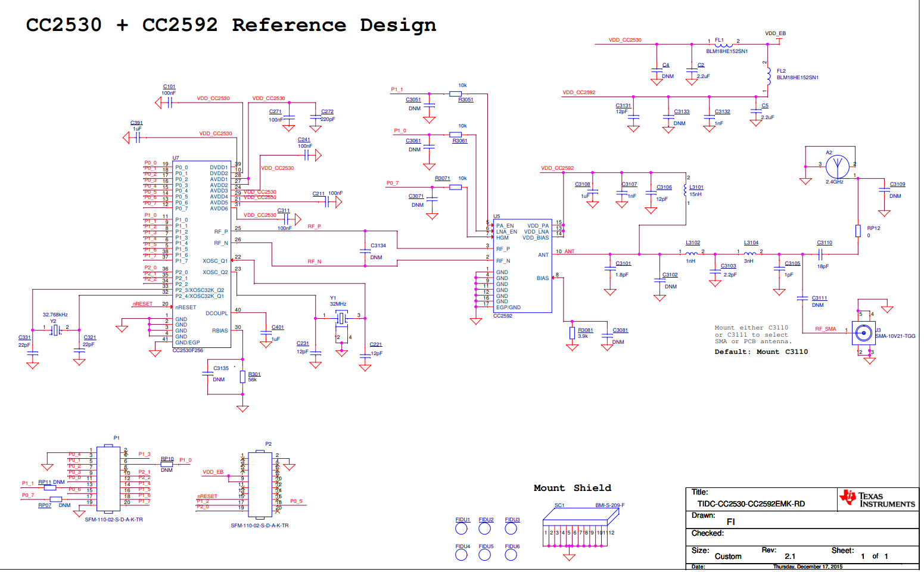The image size is (924, 572).
Task: Click the P1 header connector body
Action: point(108,478)
